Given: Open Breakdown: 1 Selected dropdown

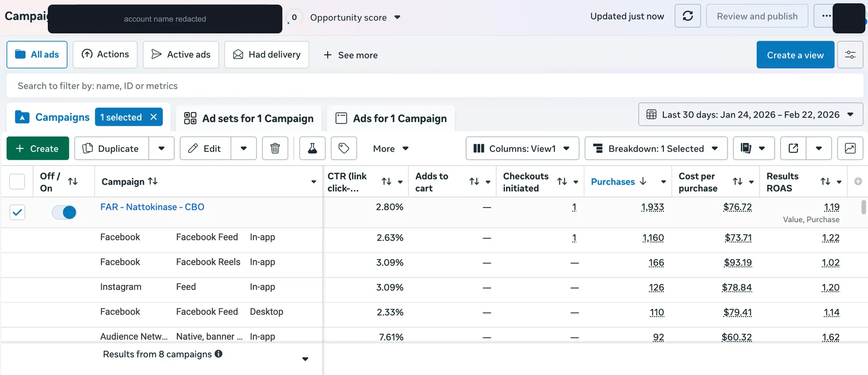Looking at the screenshot, I should (x=656, y=148).
